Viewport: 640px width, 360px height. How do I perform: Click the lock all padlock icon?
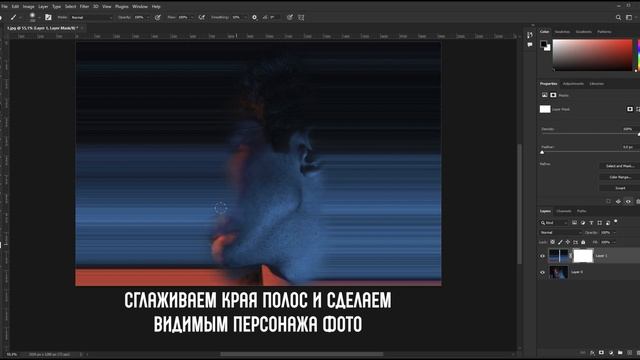583,242
